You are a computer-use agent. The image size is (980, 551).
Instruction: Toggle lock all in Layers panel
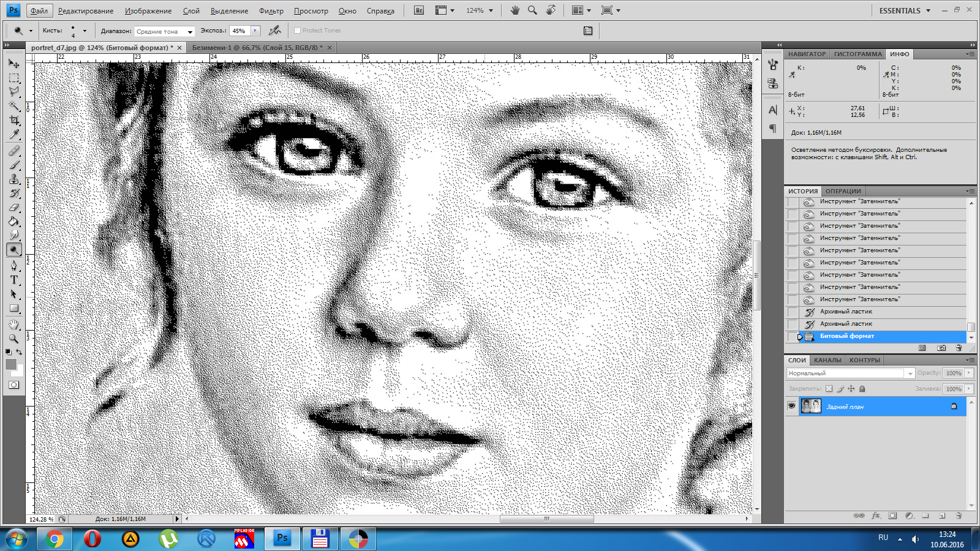pos(862,389)
